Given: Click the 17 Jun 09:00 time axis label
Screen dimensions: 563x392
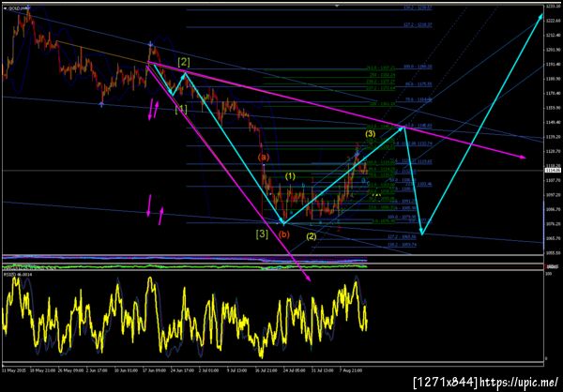Looking at the screenshot, I should [x=155, y=369].
